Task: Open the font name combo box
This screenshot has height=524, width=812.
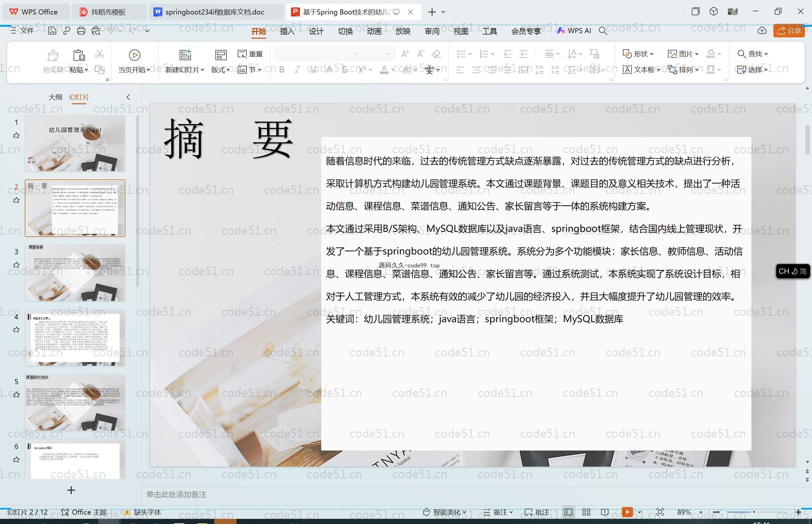Action: 318,54
